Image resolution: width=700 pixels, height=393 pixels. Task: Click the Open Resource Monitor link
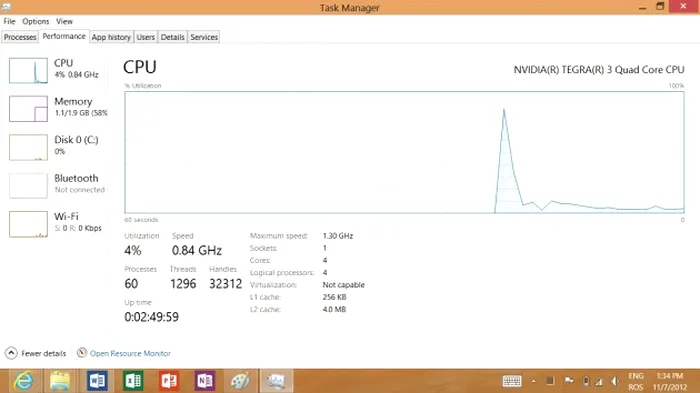pyautogui.click(x=130, y=353)
